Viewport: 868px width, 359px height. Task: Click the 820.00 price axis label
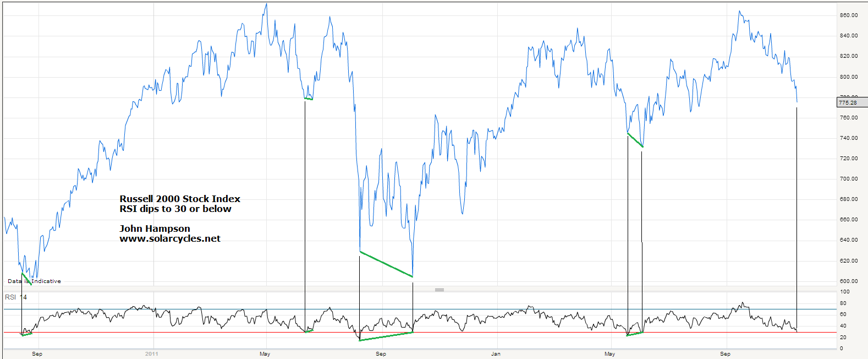click(x=848, y=56)
